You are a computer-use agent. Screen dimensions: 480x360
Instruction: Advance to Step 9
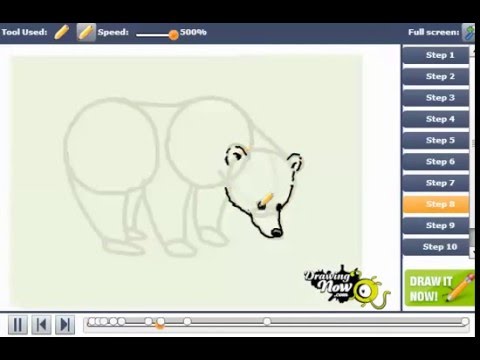pyautogui.click(x=436, y=226)
